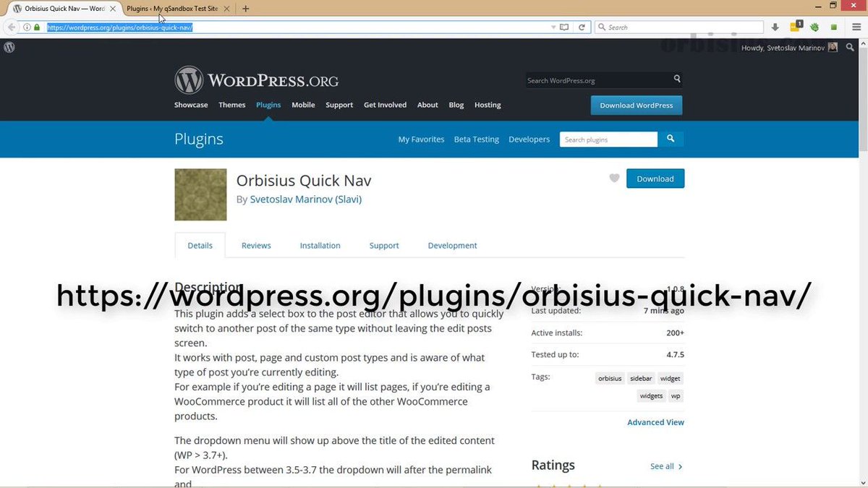This screenshot has width=868, height=488.
Task: Open the Get Involved menu item
Action: pyautogui.click(x=385, y=105)
